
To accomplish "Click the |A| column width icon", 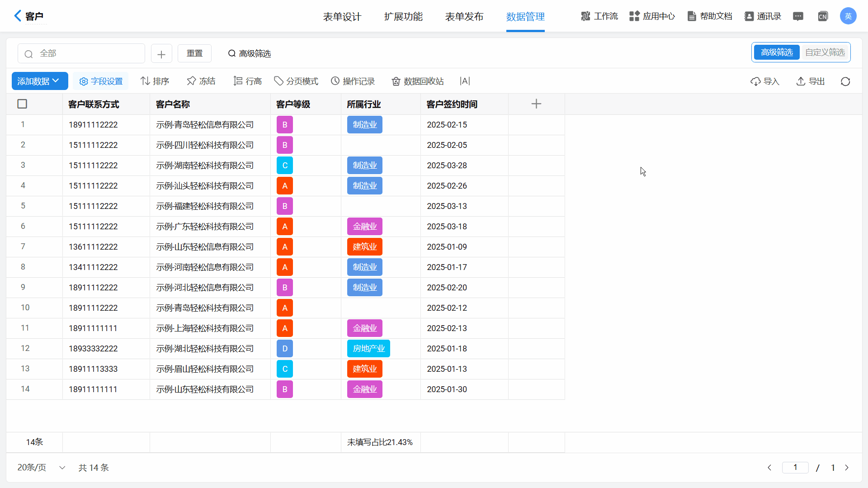I will [x=465, y=81].
